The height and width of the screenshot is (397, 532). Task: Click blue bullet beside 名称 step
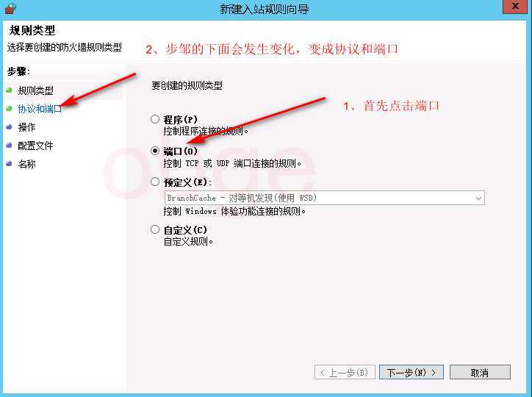click(x=9, y=163)
